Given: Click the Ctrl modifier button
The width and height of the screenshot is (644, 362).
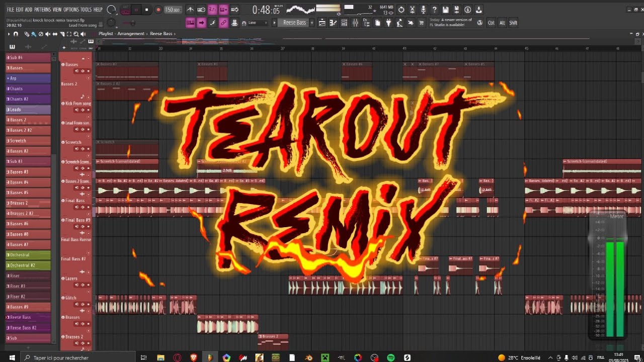Looking at the screenshot, I should pyautogui.click(x=491, y=23).
